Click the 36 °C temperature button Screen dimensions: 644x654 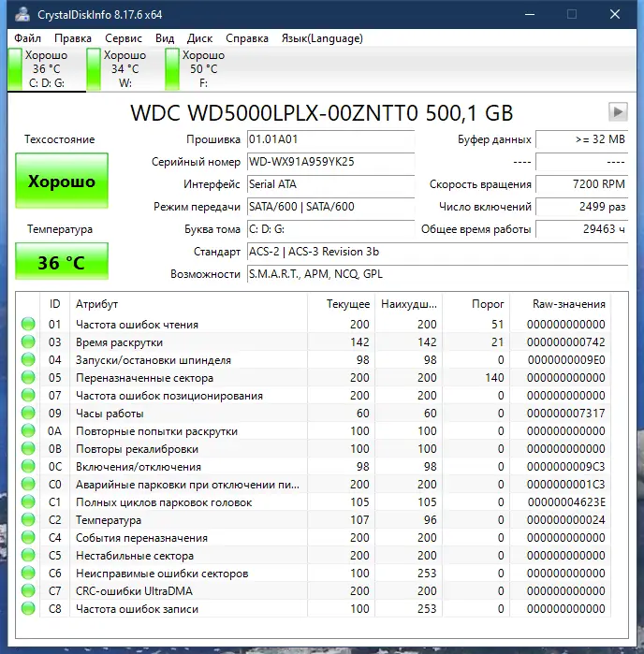[62, 261]
